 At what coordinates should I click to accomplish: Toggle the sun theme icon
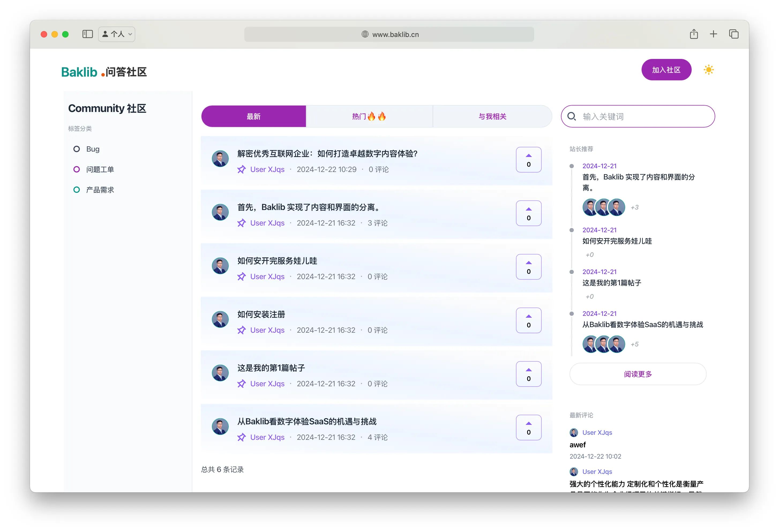(708, 70)
